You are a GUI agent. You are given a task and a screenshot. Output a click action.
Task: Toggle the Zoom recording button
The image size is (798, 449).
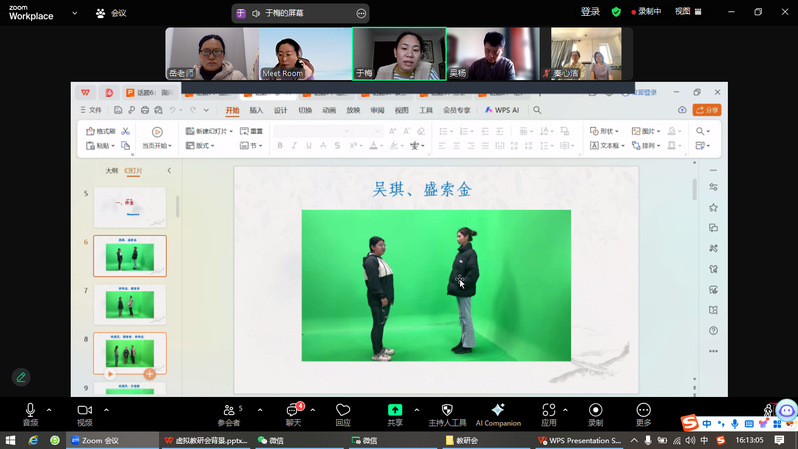pos(595,411)
